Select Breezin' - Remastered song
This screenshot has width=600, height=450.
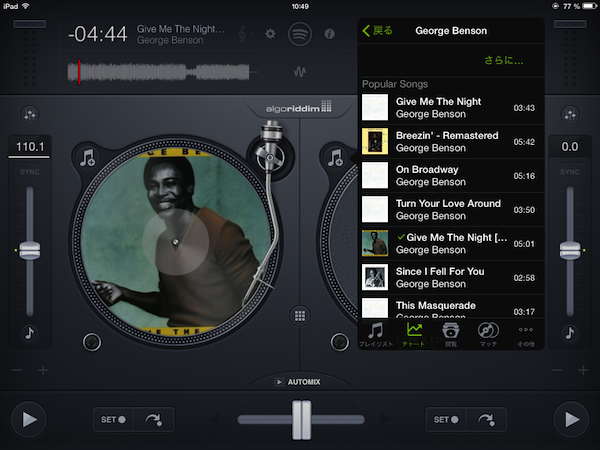452,142
